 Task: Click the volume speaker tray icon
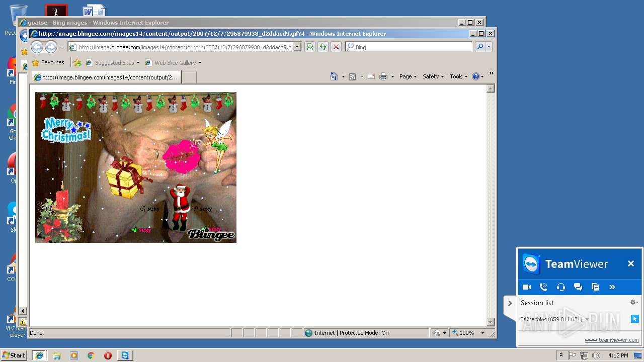click(x=596, y=355)
